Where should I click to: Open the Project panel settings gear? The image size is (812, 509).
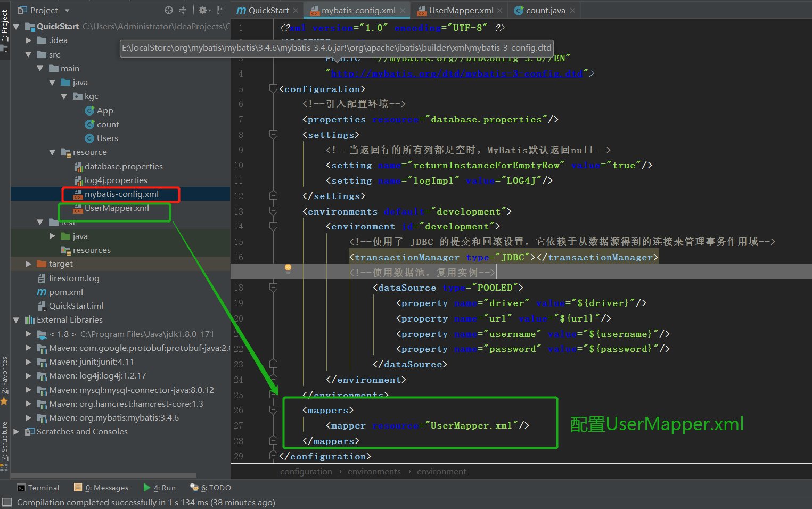pos(203,10)
